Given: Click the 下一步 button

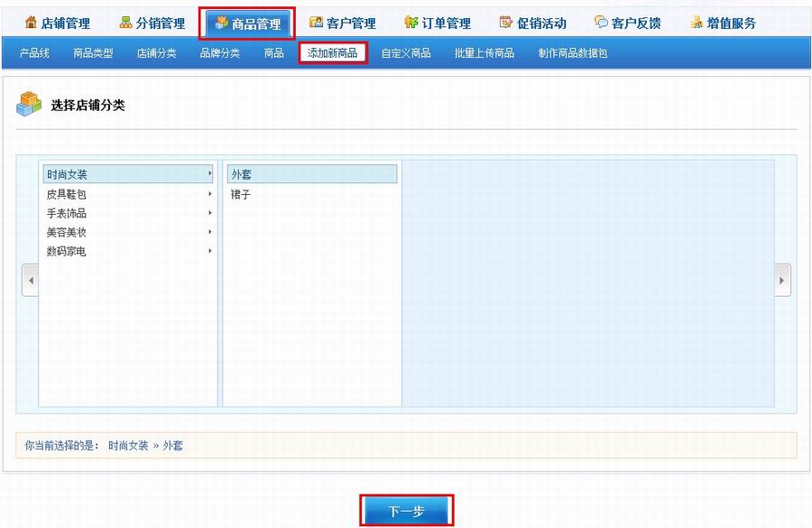Looking at the screenshot, I should (407, 512).
